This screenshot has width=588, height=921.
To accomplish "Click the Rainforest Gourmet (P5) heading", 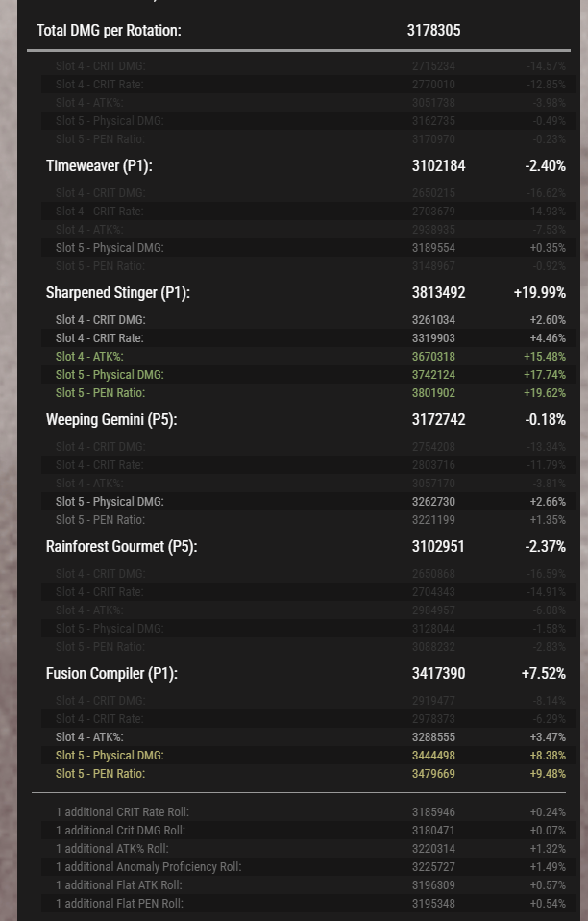I will (x=121, y=546).
